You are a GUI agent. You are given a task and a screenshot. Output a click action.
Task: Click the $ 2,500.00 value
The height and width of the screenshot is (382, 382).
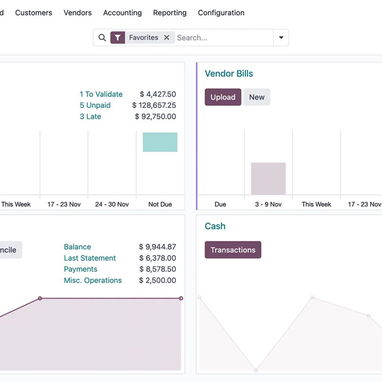pyautogui.click(x=157, y=280)
